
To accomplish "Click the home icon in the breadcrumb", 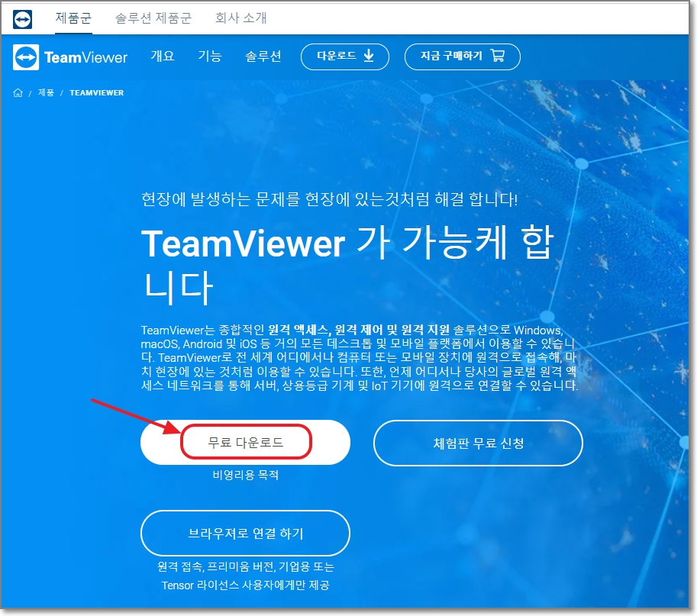I will pos(18,92).
